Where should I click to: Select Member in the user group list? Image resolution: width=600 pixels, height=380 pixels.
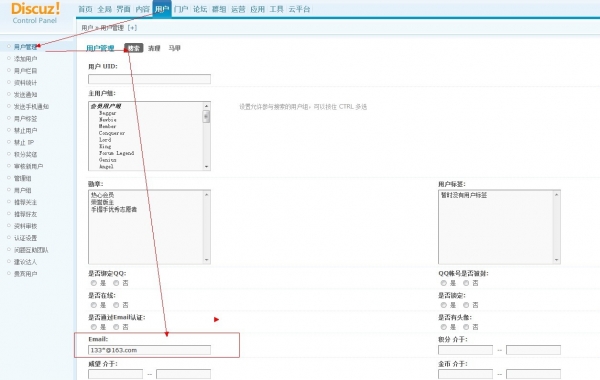tap(108, 126)
